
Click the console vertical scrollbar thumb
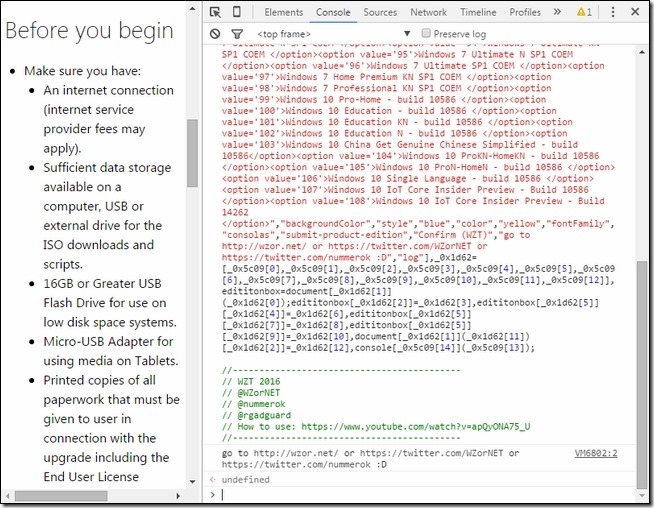(642, 375)
